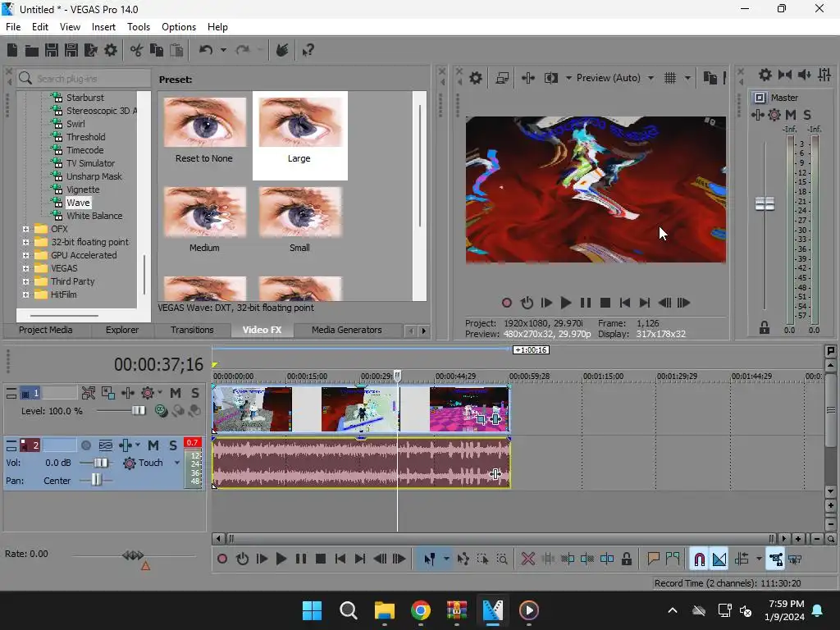840x630 pixels.
Task: Copy snapshot to clipboard in preview
Action: 710,78
